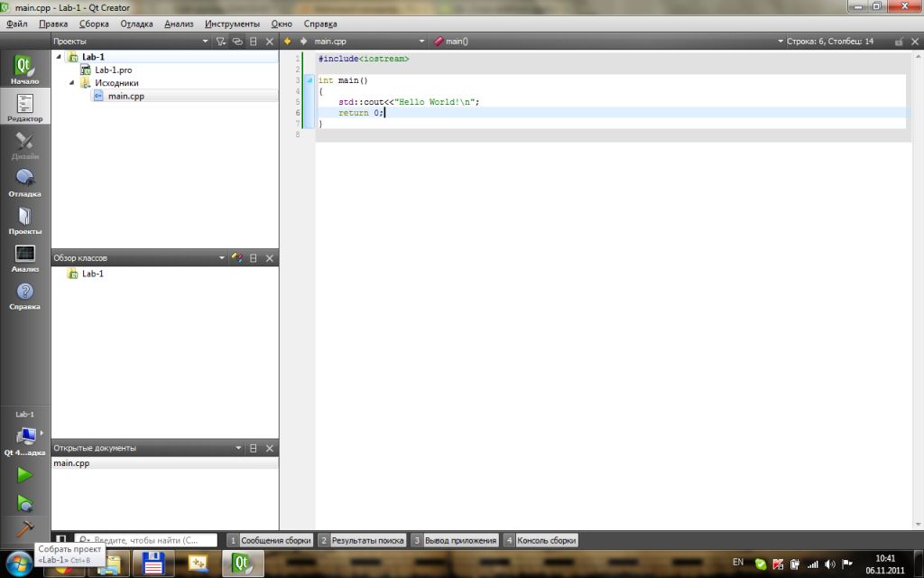The image size is (924, 578).
Task: Go back with the left navigation arrow
Action: click(x=288, y=42)
